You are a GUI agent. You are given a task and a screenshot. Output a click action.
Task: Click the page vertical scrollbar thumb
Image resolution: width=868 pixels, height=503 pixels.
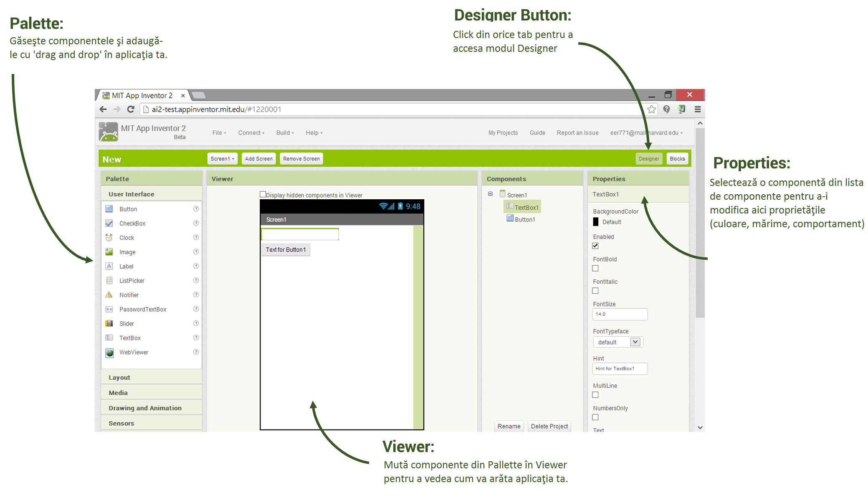point(700,222)
